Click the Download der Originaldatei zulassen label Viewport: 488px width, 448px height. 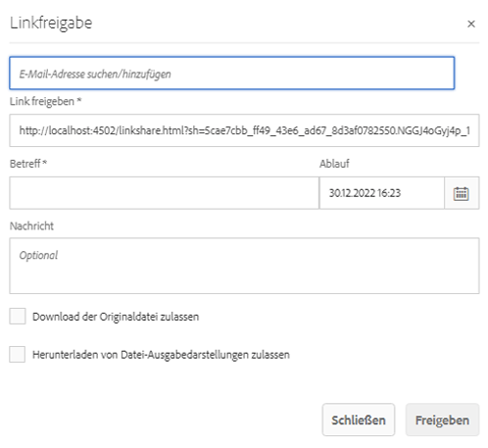click(x=116, y=317)
